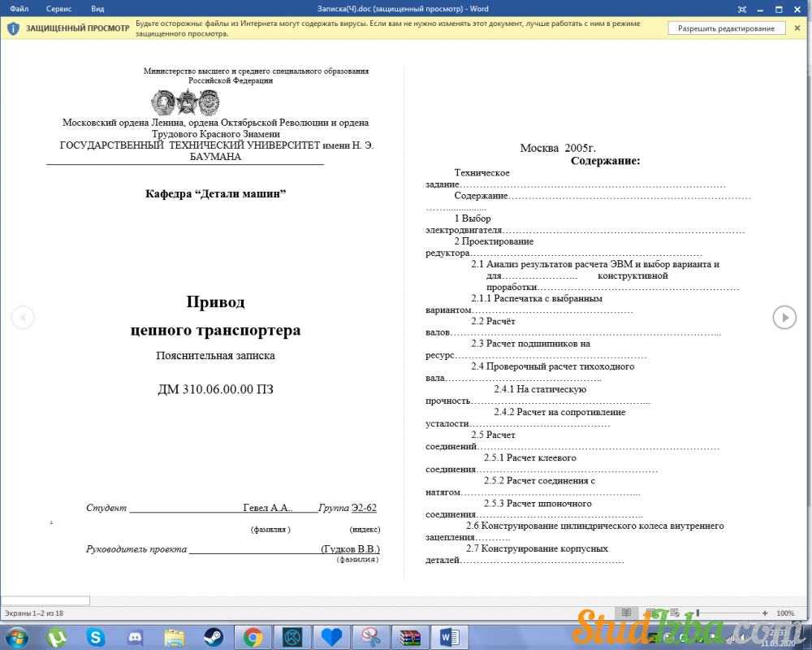The height and width of the screenshot is (650, 812).
Task: Open zoom dialog via 100% label
Action: point(785,613)
